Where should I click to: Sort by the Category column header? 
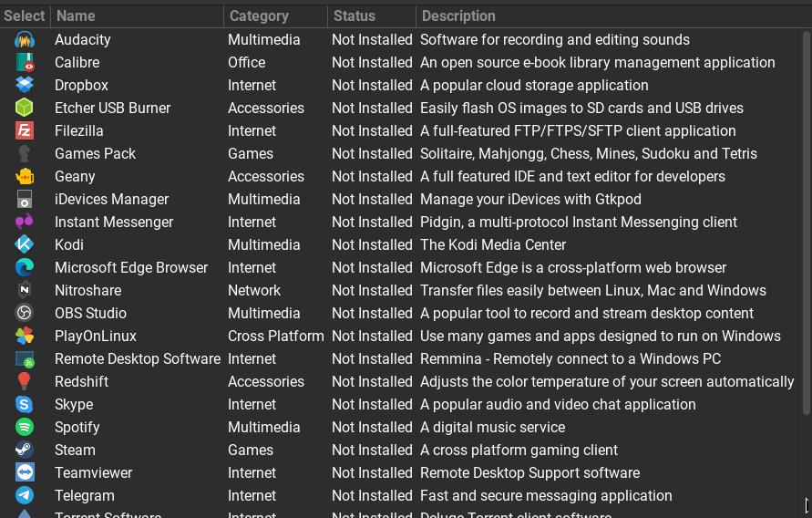[275, 16]
